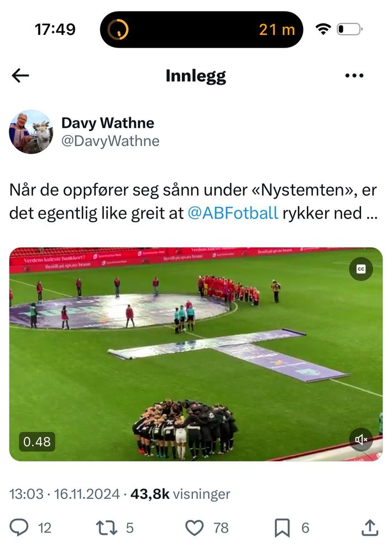The image size is (392, 553).
Task: Toggle closed captions with the CC badge
Action: click(360, 269)
